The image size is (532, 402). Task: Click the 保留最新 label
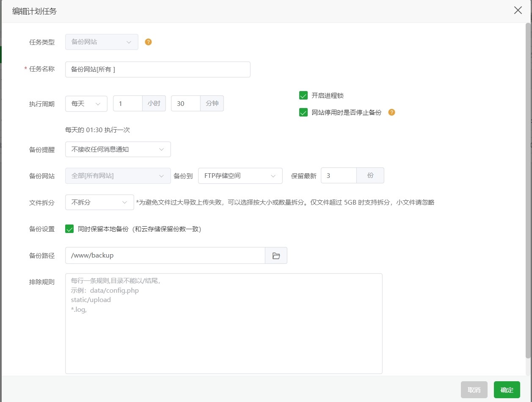[304, 176]
